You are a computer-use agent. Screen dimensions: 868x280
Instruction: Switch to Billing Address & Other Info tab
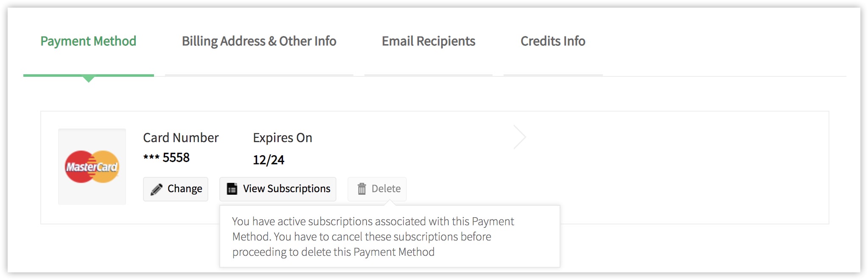click(x=259, y=41)
